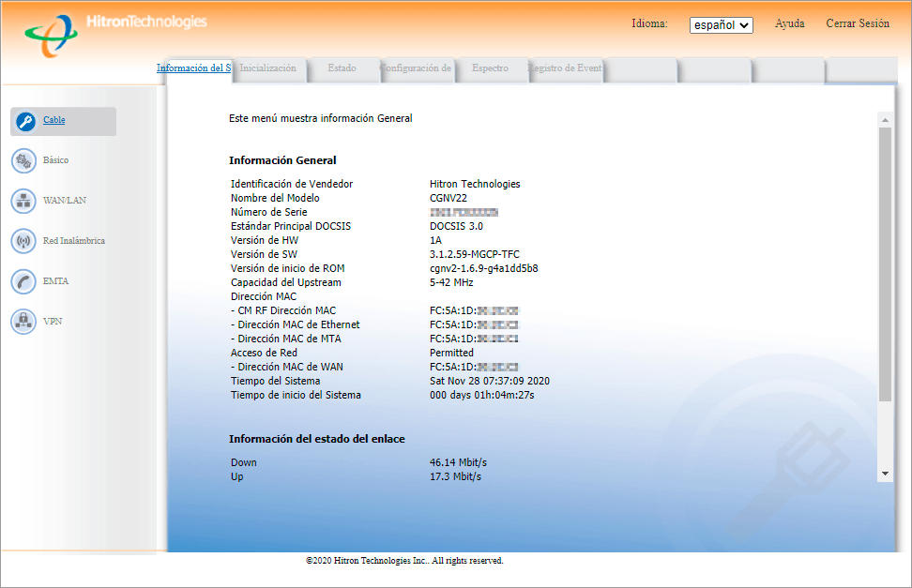Image resolution: width=912 pixels, height=588 pixels.
Task: Open the VPN padlock icon
Action: point(23,322)
